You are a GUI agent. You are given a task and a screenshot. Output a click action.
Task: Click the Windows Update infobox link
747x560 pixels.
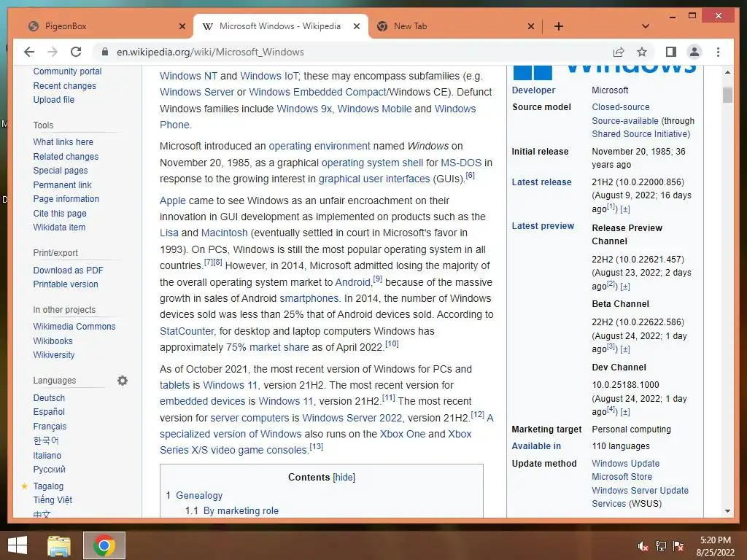pos(625,463)
